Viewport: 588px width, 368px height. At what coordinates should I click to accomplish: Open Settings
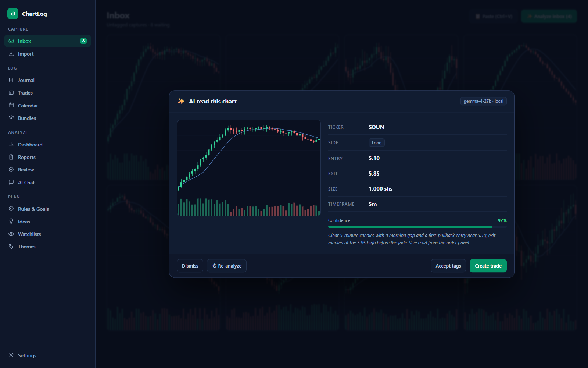(47, 355)
